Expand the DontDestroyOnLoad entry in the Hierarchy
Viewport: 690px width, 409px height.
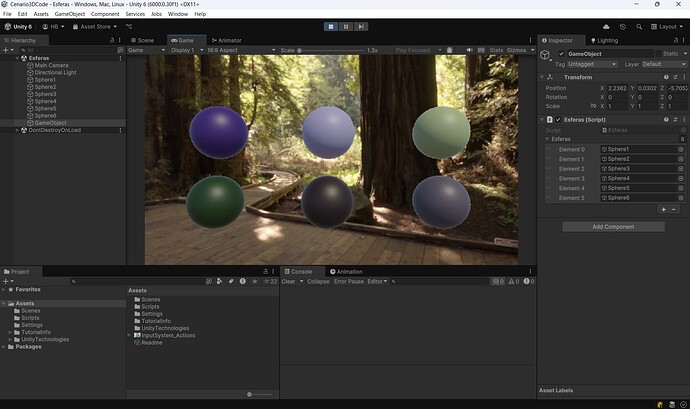pyautogui.click(x=18, y=130)
